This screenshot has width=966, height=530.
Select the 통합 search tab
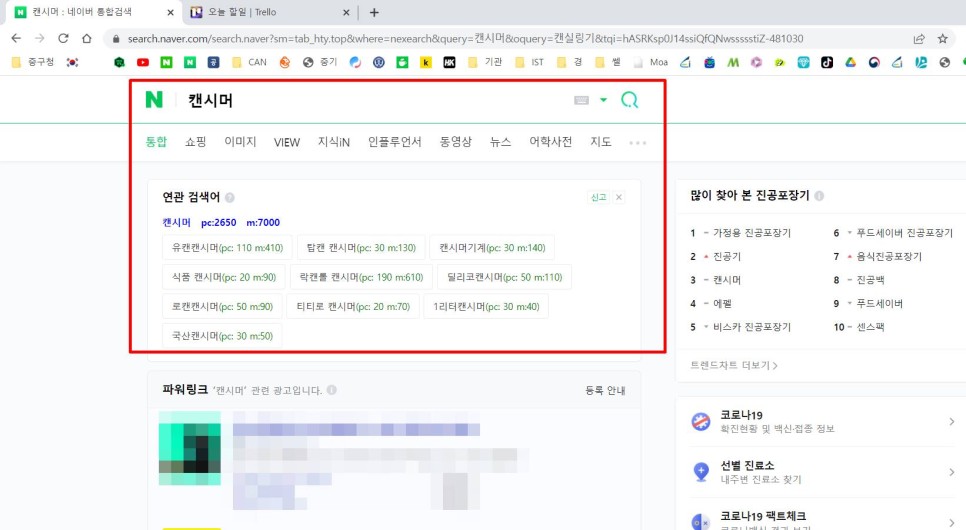point(156,142)
